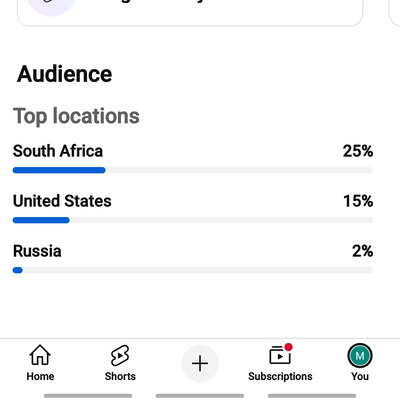Open the Home tab icon
The height and width of the screenshot is (400, 400).
pyautogui.click(x=40, y=355)
